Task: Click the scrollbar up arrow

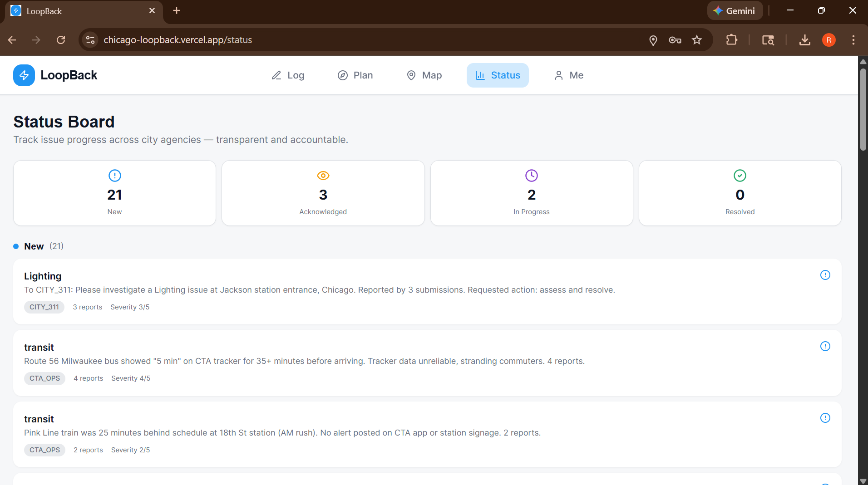Action: tap(863, 61)
